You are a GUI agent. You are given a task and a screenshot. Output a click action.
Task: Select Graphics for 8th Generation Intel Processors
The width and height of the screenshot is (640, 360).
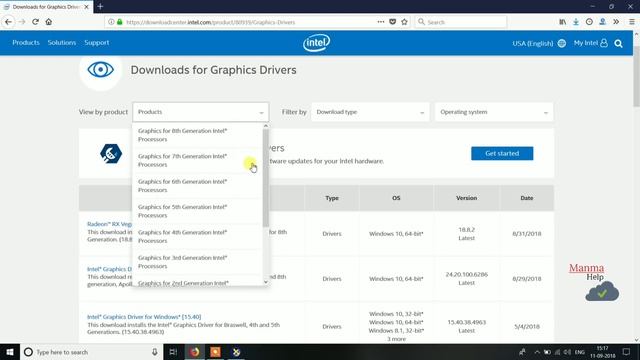click(197, 135)
